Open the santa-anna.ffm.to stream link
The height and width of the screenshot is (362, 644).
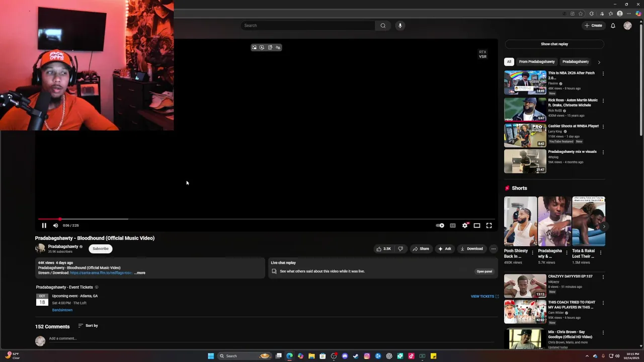pyautogui.click(x=101, y=273)
